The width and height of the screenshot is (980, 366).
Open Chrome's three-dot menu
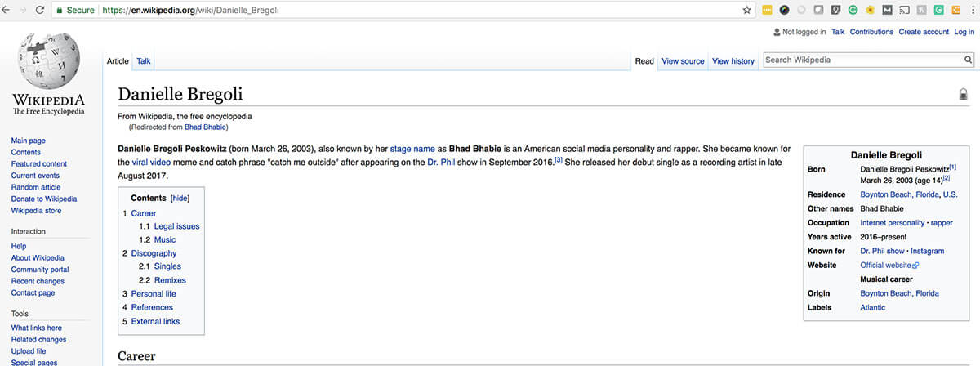tap(972, 11)
